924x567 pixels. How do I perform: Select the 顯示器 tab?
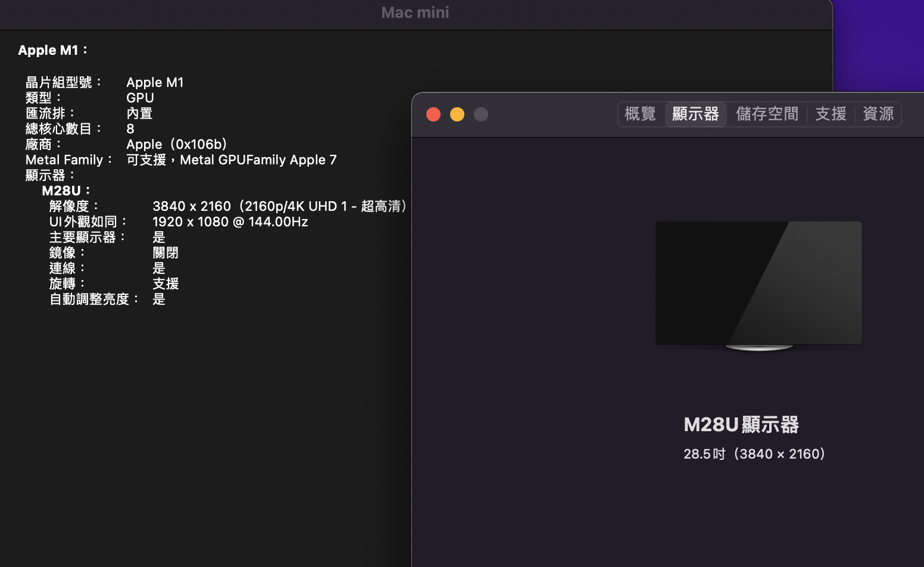(695, 114)
